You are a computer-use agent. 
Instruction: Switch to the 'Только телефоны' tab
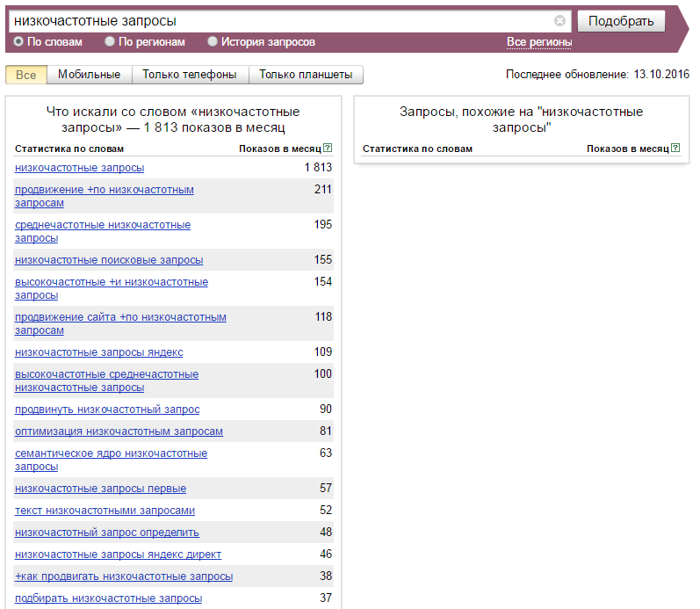[190, 75]
